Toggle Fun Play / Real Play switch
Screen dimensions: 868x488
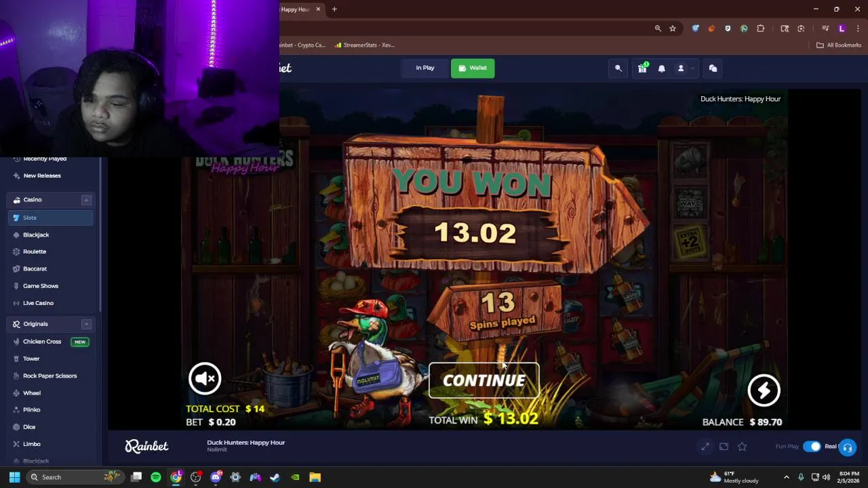pyautogui.click(x=812, y=446)
